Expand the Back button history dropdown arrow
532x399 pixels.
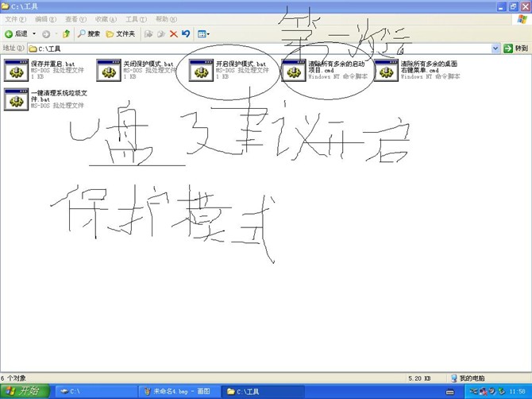click(34, 34)
